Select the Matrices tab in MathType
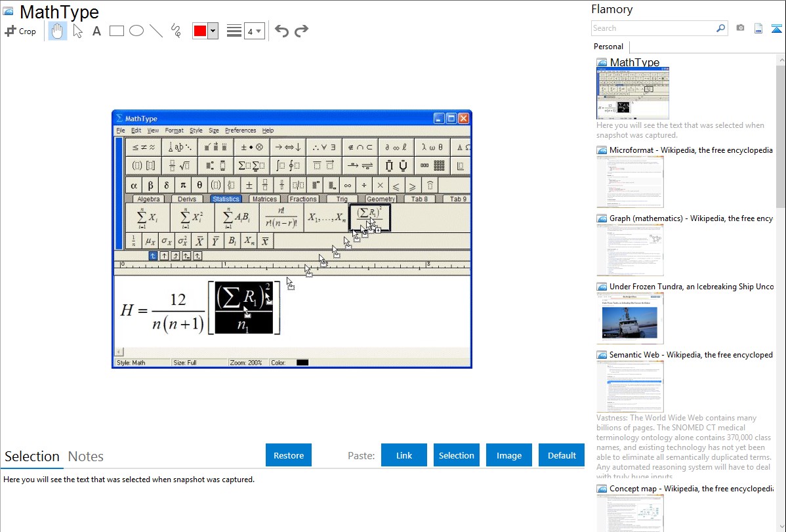The width and height of the screenshot is (786, 532). click(264, 199)
